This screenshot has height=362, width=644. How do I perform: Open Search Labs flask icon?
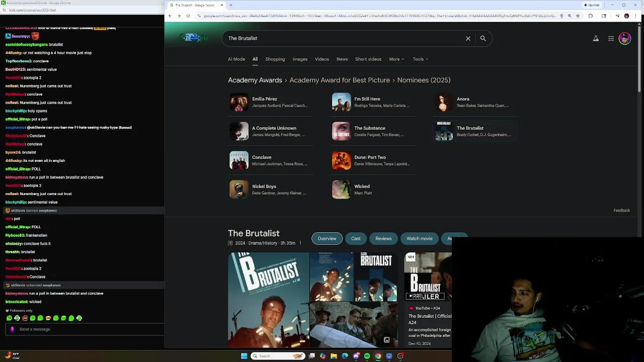pyautogui.click(x=596, y=38)
